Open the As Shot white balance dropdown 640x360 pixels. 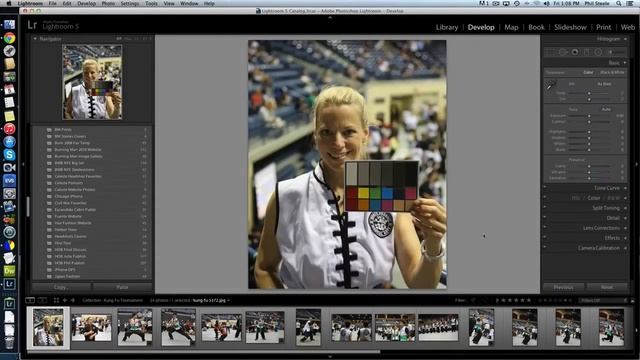point(605,84)
